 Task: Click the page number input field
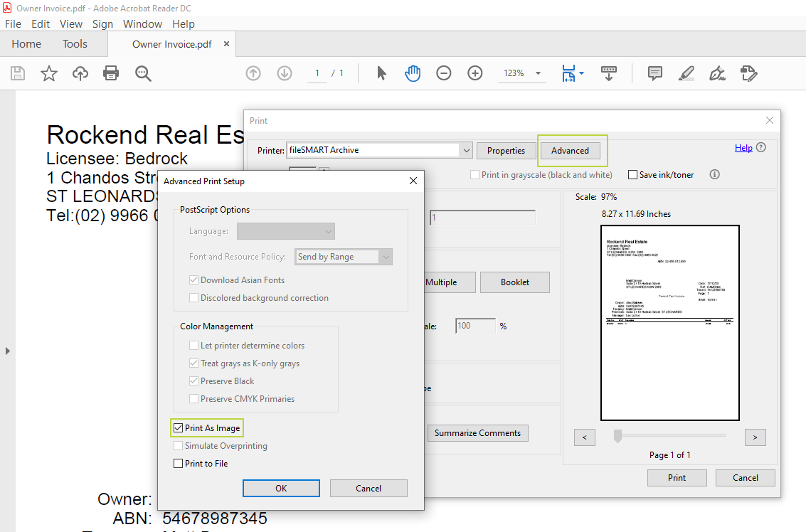(317, 73)
